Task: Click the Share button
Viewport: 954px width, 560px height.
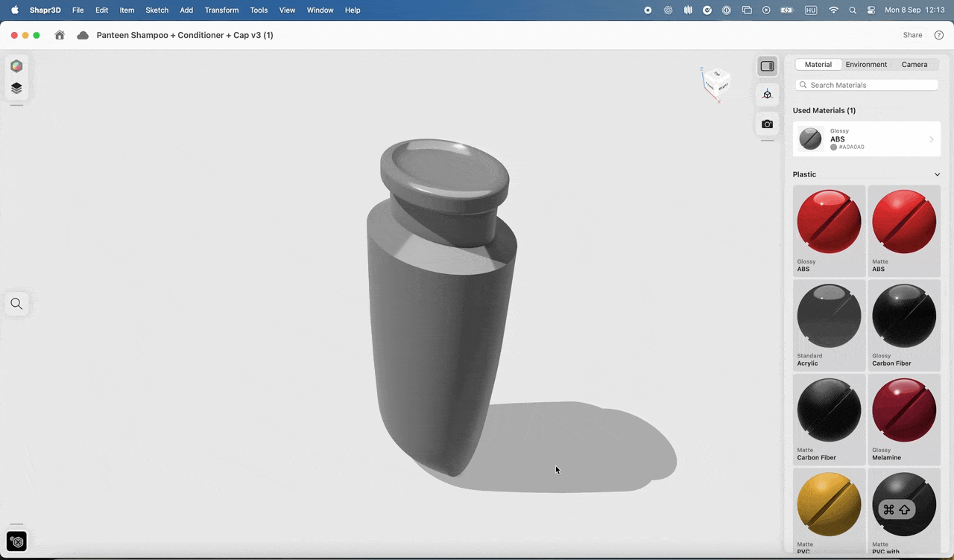Action: 912,35
